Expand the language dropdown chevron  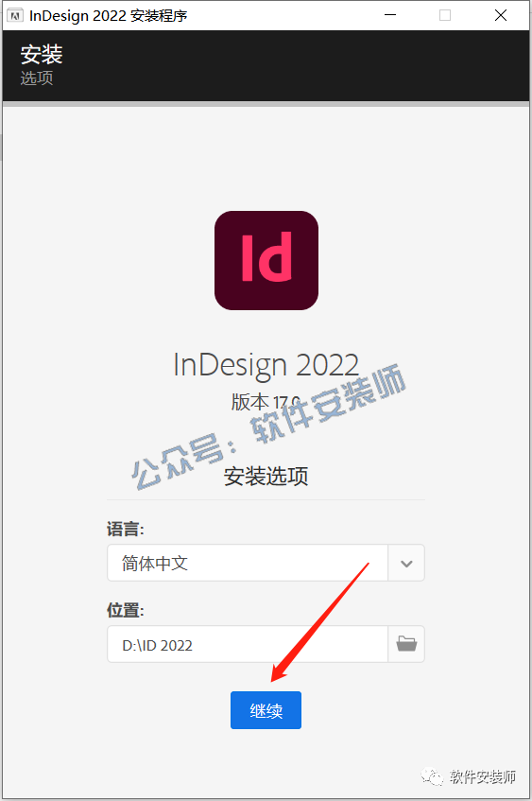[406, 563]
